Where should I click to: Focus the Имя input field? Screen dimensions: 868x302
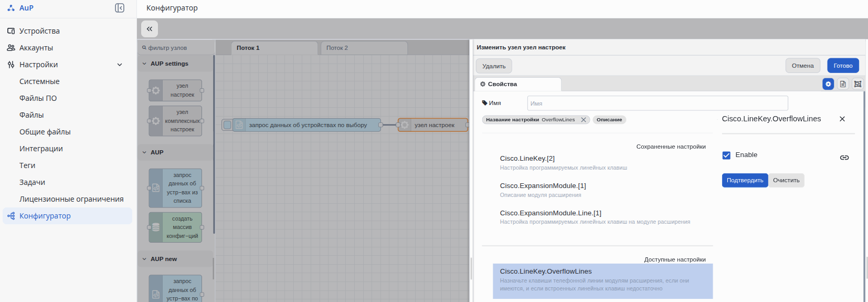point(658,103)
